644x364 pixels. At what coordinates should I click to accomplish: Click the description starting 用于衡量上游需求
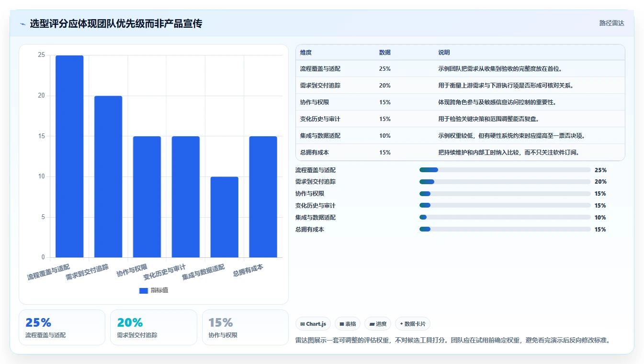click(x=506, y=86)
